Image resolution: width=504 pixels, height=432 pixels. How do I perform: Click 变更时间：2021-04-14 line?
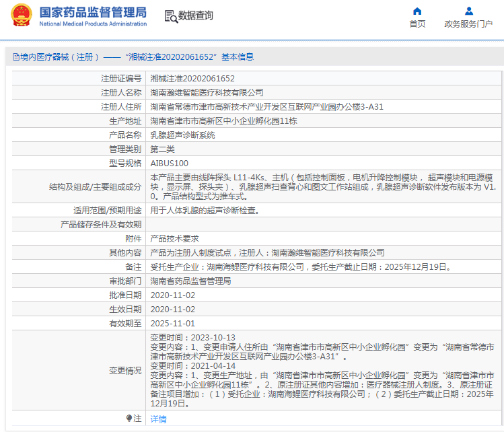tap(193, 366)
